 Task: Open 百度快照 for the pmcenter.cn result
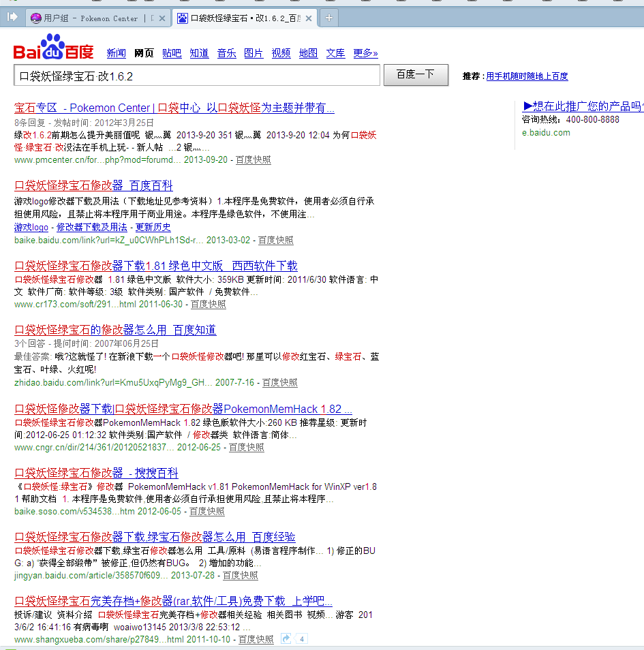pyautogui.click(x=253, y=160)
